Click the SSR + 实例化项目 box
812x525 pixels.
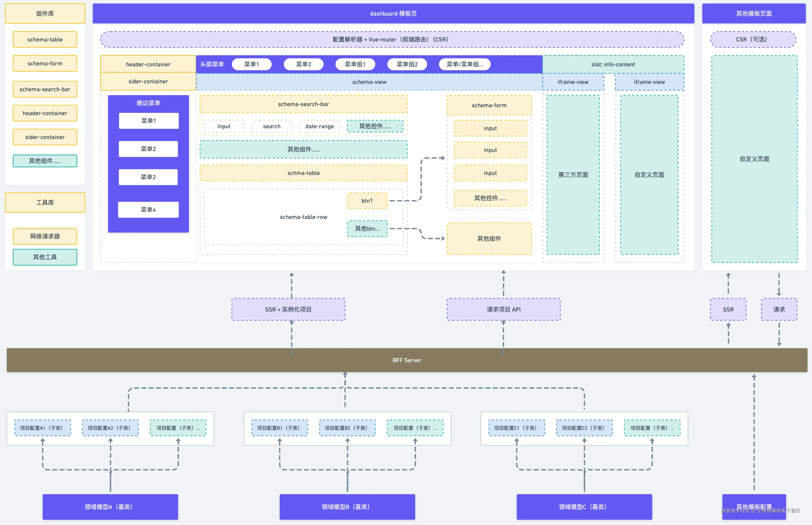point(288,309)
